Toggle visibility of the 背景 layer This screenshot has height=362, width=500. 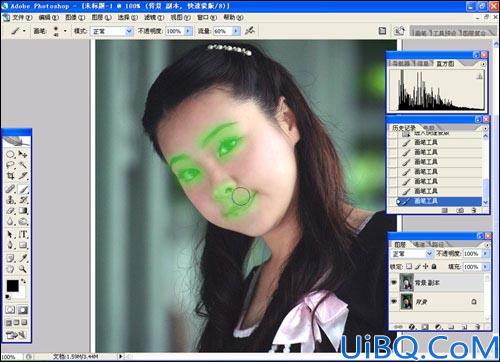coord(394,301)
